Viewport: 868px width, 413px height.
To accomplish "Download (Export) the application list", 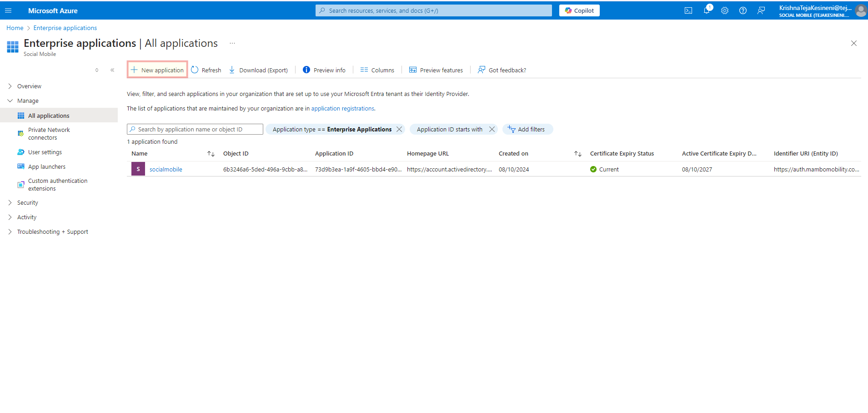I will click(258, 70).
